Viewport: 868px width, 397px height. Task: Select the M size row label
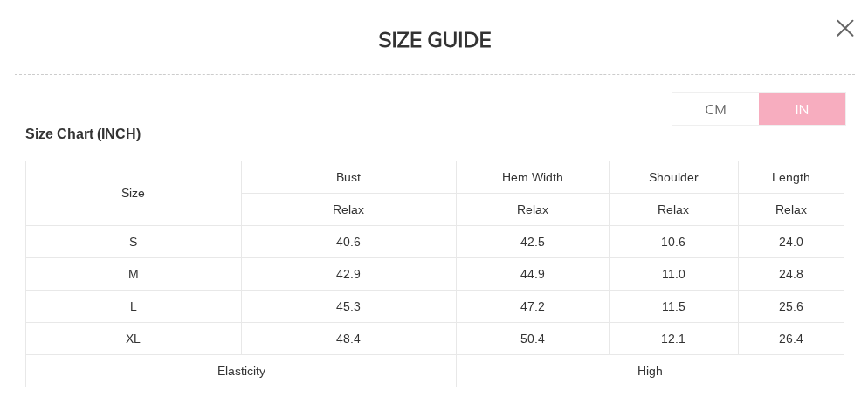(x=133, y=274)
